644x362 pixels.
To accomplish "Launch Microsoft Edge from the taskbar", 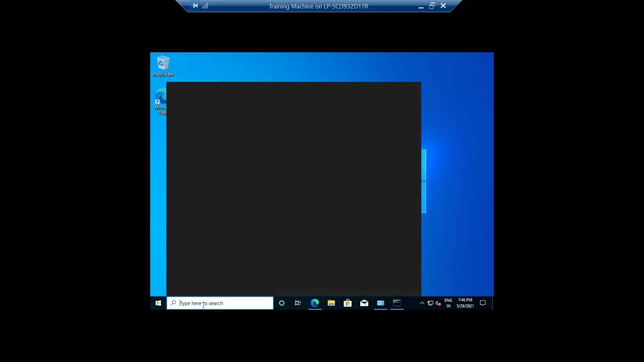I will coord(314,303).
